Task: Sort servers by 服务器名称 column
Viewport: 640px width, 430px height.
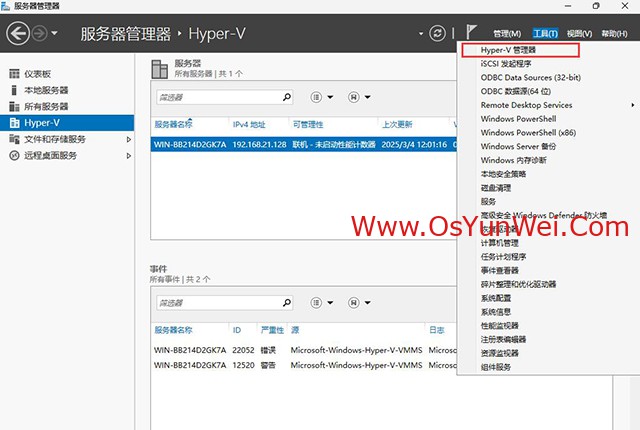Action: (x=173, y=124)
